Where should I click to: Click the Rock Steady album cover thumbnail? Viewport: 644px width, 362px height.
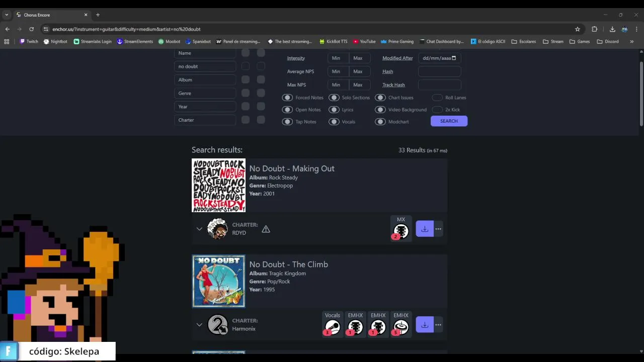[x=218, y=186]
